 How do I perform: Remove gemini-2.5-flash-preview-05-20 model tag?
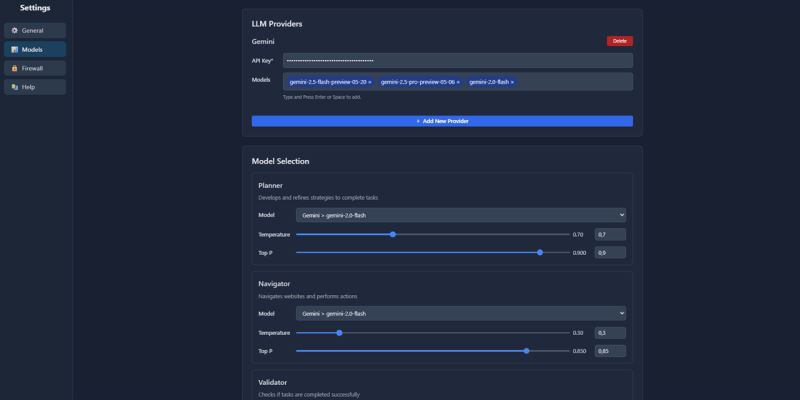[370, 82]
